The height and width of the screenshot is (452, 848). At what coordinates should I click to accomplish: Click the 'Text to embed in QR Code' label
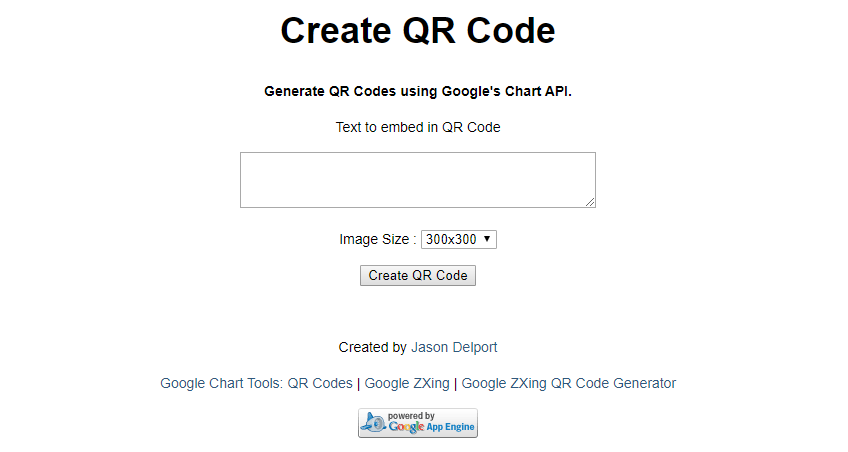coord(418,128)
